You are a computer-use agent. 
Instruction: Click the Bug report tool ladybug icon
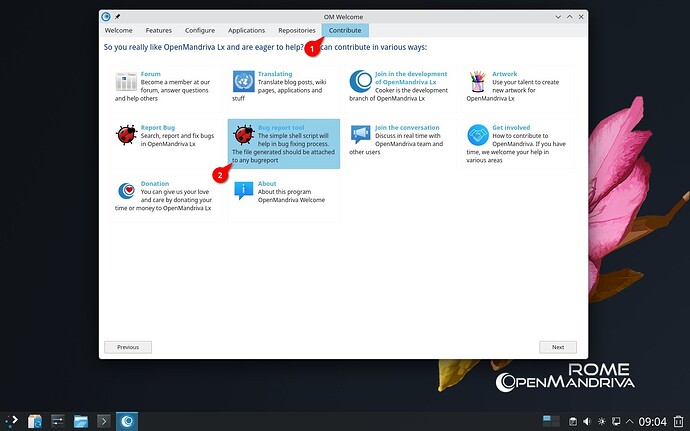(x=244, y=135)
